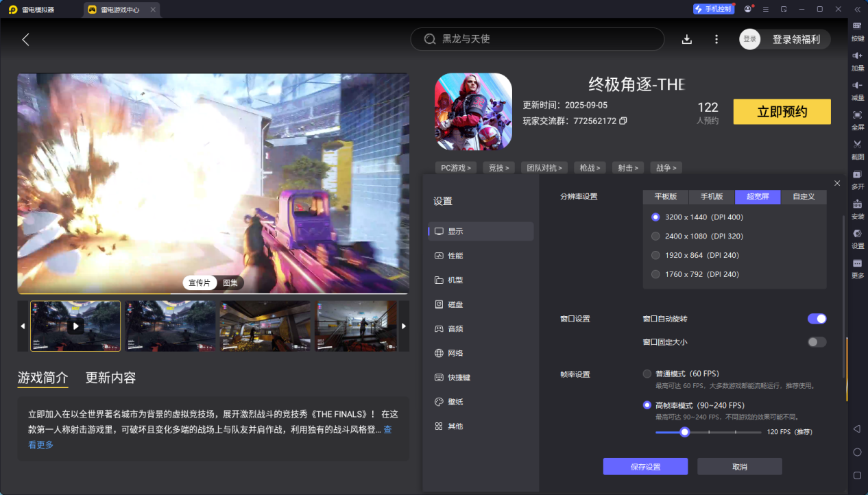Turn on 窗口固定大小 fixed window size
868x495 pixels.
817,341
